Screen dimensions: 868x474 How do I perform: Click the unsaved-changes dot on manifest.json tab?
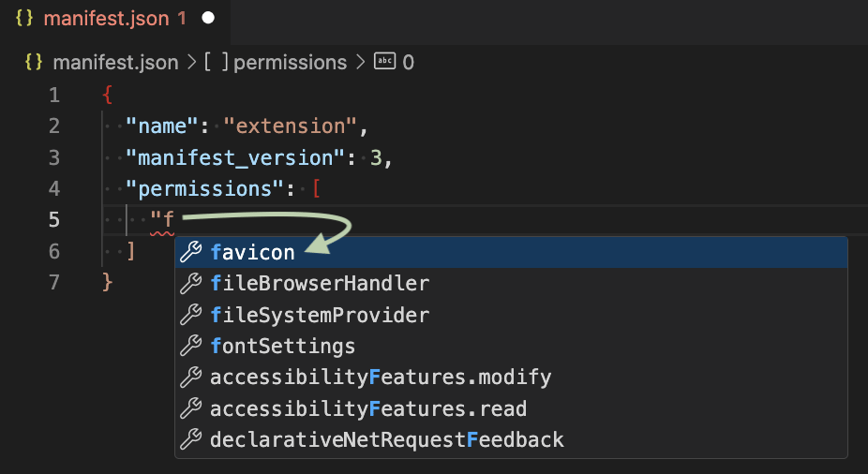point(208,18)
